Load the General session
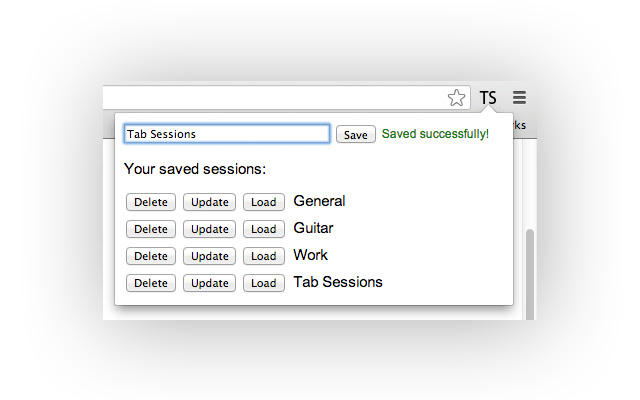 [264, 202]
